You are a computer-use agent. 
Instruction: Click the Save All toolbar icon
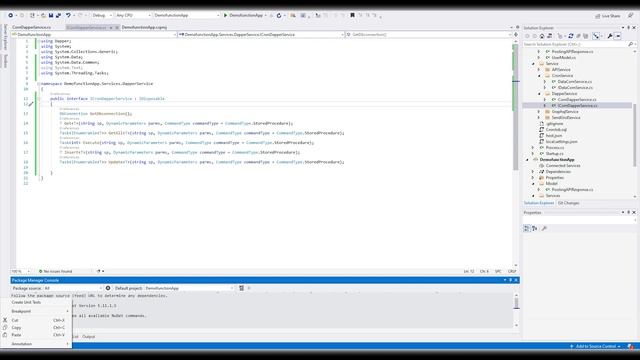tap(58, 15)
